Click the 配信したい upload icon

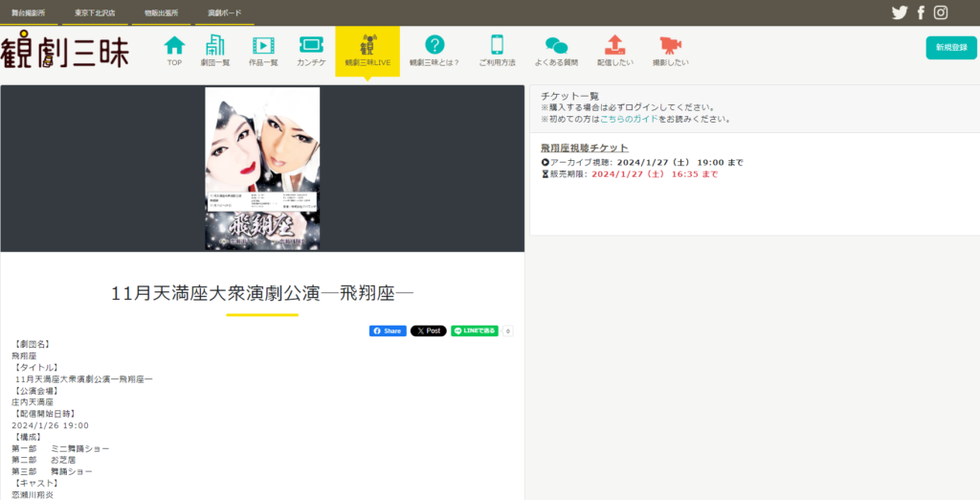point(615,46)
